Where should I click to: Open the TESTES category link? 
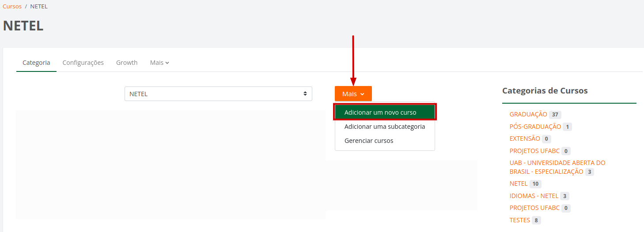pyautogui.click(x=519, y=220)
